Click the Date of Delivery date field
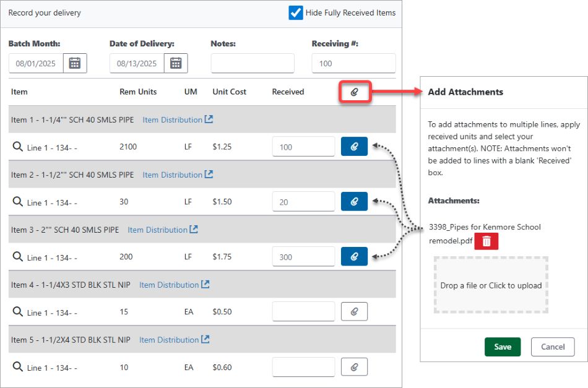588x388 pixels. point(137,63)
